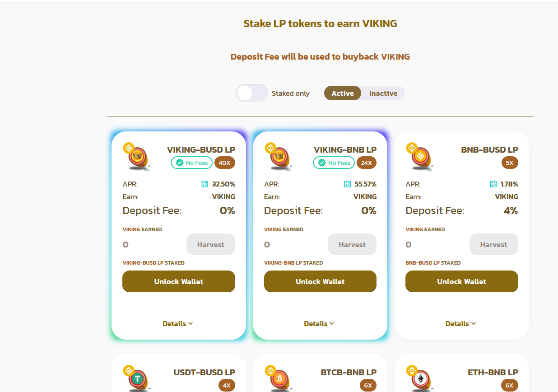Image resolution: width=558 pixels, height=392 pixels.
Task: Select the Active farms filter
Action: tap(343, 93)
